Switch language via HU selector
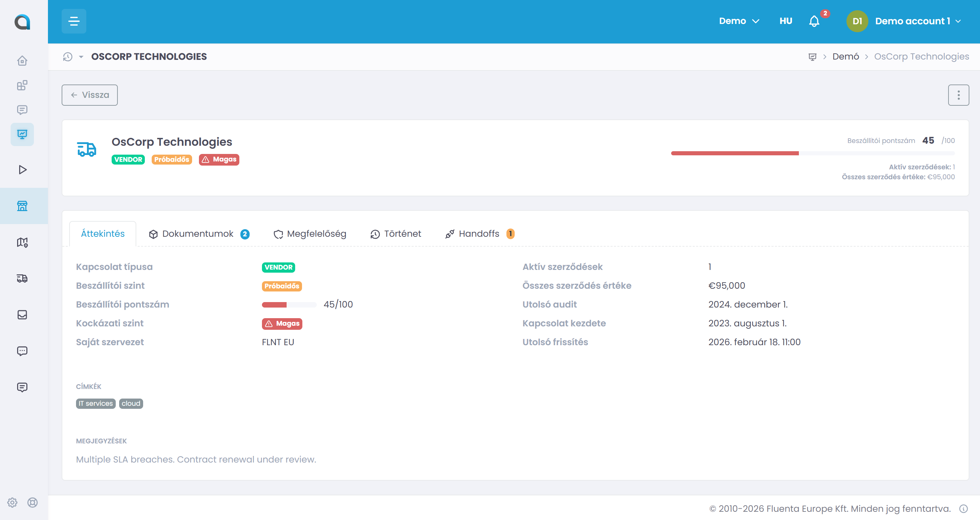Image resolution: width=980 pixels, height=520 pixels. click(x=786, y=21)
